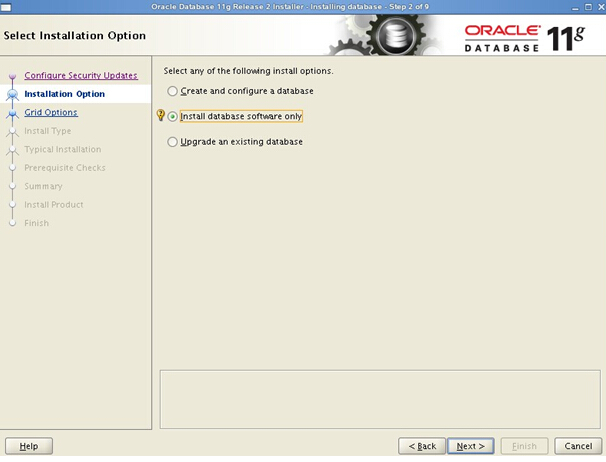Screen dimensions: 606x462
Task: Cancel the database installation
Action: coord(578,446)
